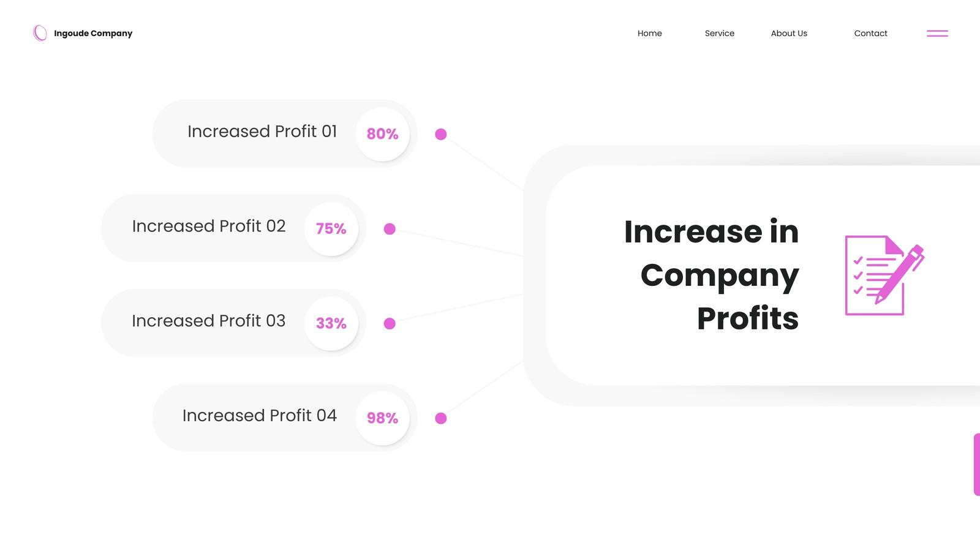
Task: Click the pink dot beside Increased Profit 01
Action: [x=441, y=134]
